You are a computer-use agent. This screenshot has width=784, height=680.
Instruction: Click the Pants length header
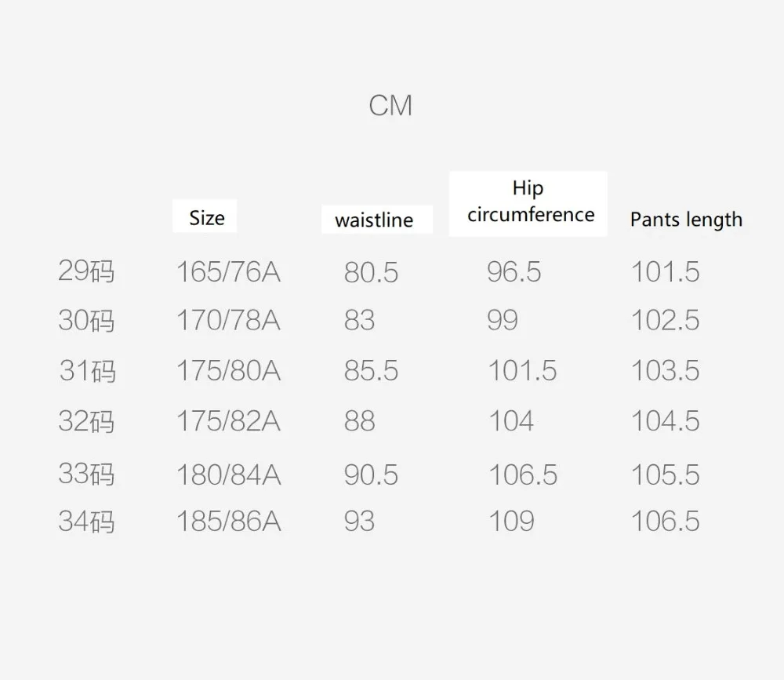coord(686,219)
